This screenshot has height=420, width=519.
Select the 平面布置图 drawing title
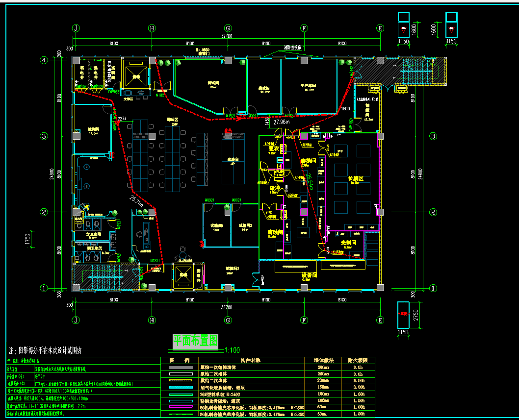pyautogui.click(x=195, y=341)
